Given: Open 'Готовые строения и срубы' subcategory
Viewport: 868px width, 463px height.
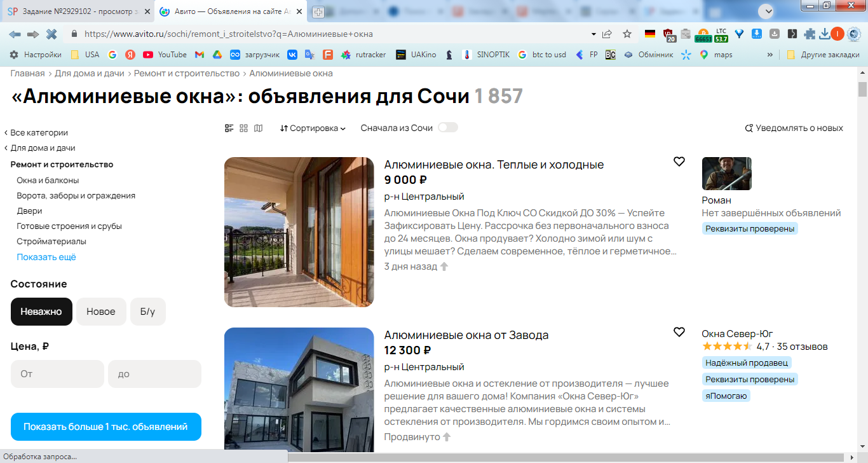Looking at the screenshot, I should [69, 226].
